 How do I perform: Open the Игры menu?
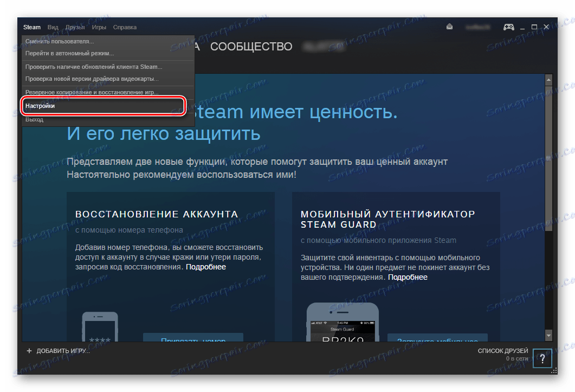99,27
